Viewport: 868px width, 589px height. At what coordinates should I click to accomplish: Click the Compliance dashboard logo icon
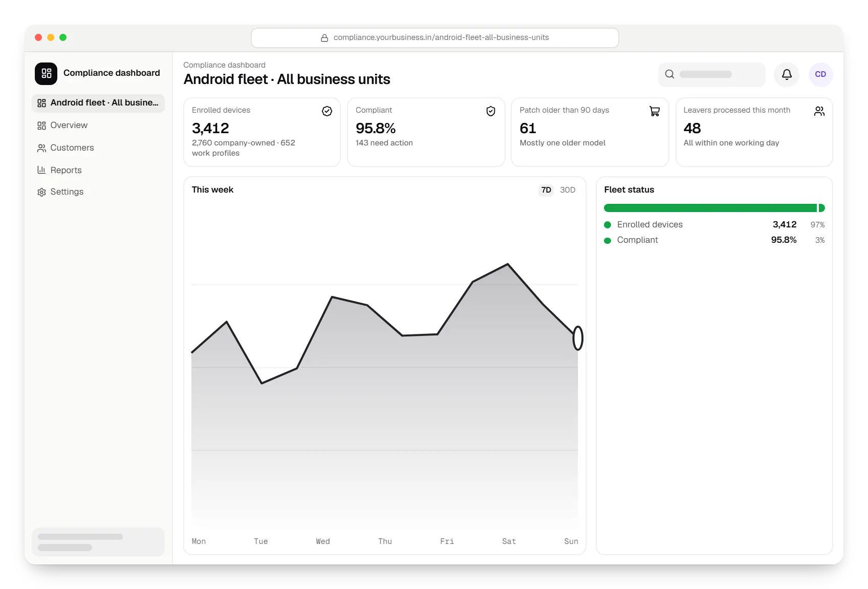(x=46, y=73)
